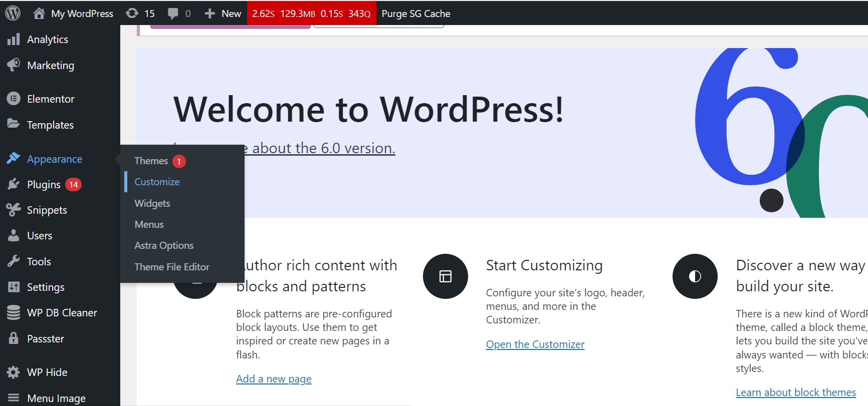Open the Snippets menu label

click(47, 210)
